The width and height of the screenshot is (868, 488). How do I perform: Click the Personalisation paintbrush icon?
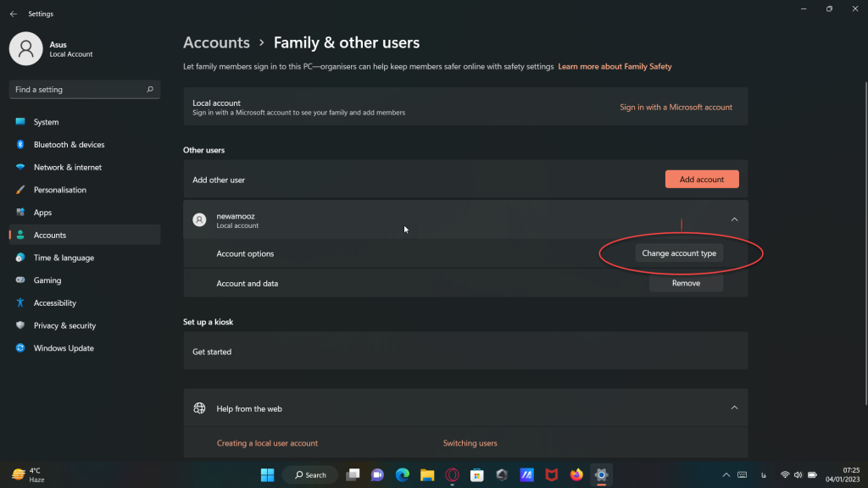(20, 190)
